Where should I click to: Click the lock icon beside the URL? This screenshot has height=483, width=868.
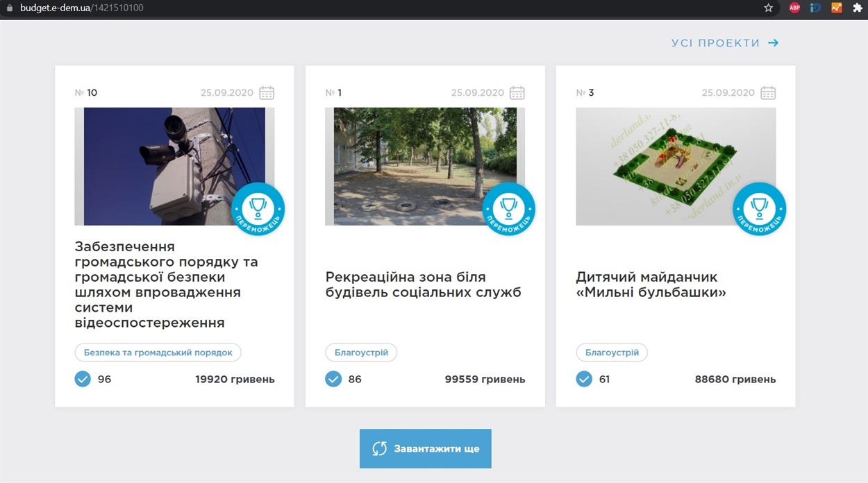[x=9, y=8]
